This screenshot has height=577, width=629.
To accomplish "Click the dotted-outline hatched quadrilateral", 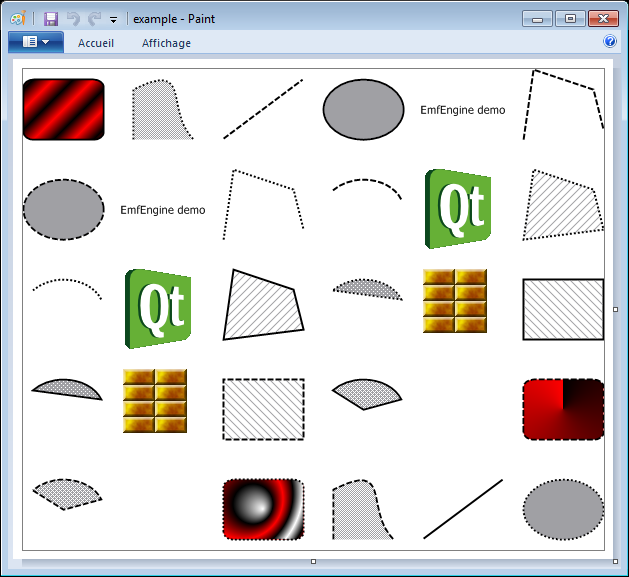I will 563,205.
